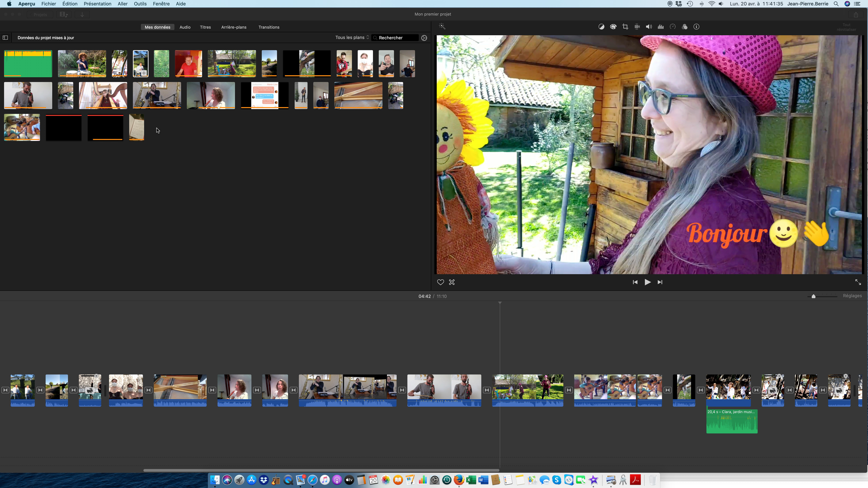Adjust the timeline zoom slider
Viewport: 868px width, 488px height.
pyautogui.click(x=813, y=296)
